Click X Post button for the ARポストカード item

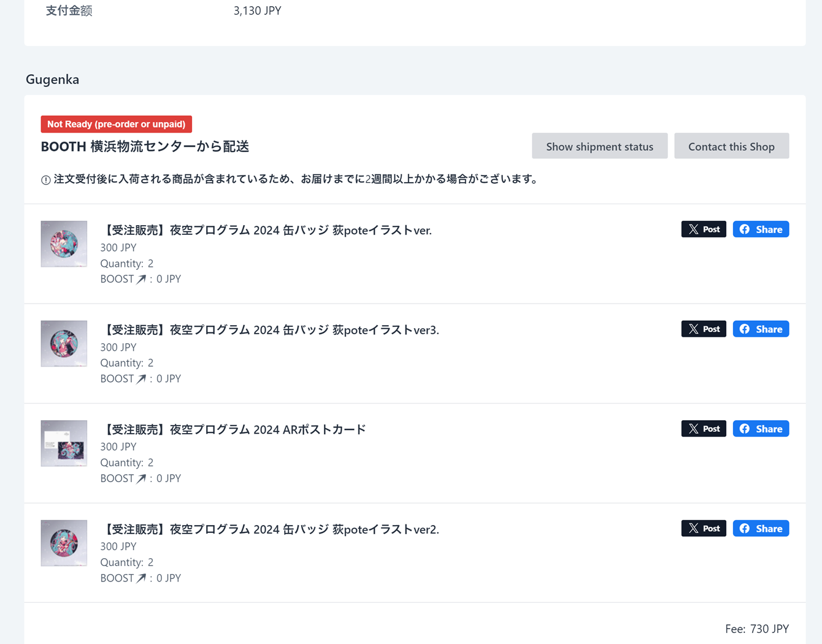pos(703,429)
